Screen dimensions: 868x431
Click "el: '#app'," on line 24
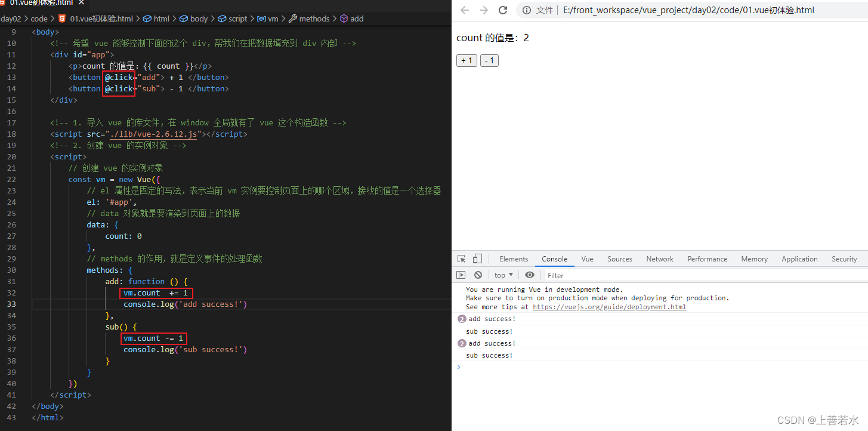tap(112, 202)
